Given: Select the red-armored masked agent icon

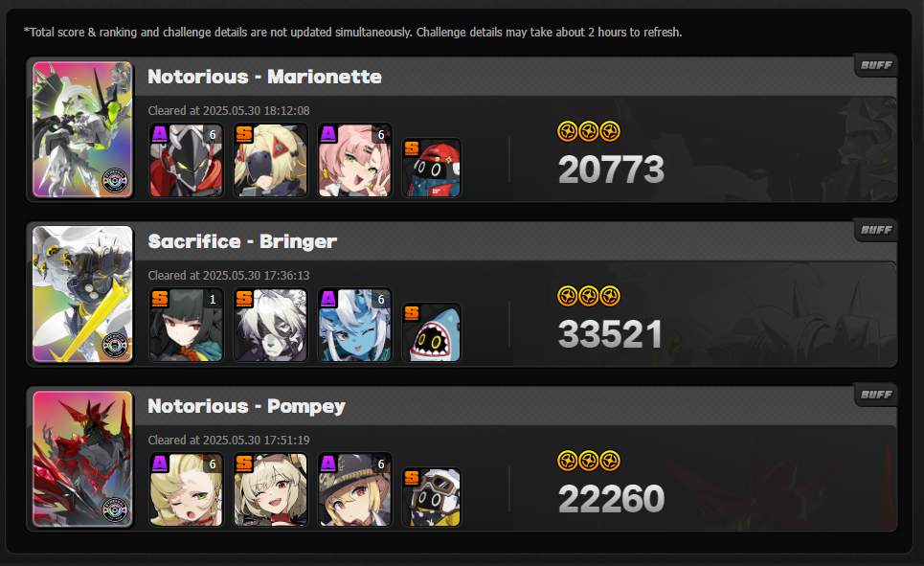Looking at the screenshot, I should 186,160.
